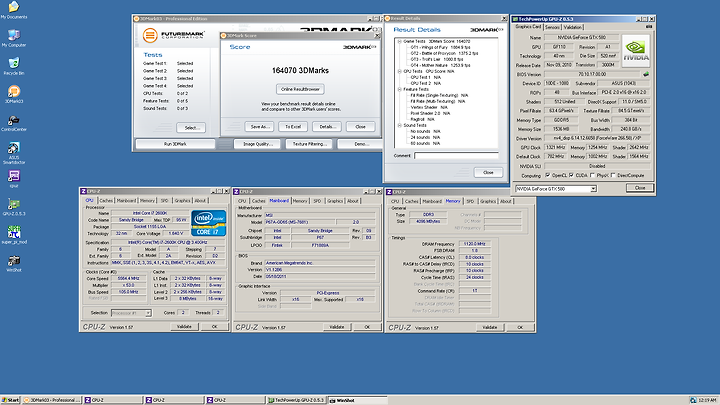Click GPU-Z camera screenshot icon

[x=649, y=27]
